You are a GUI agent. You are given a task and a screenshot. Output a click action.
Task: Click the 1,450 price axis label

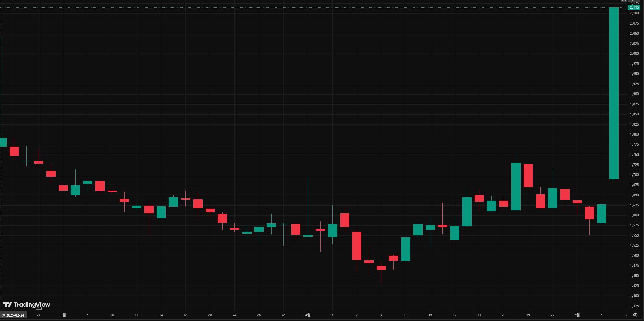pos(634,276)
